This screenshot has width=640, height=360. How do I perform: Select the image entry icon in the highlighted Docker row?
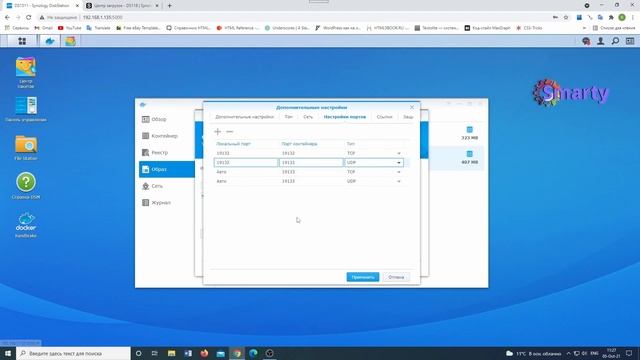click(469, 154)
